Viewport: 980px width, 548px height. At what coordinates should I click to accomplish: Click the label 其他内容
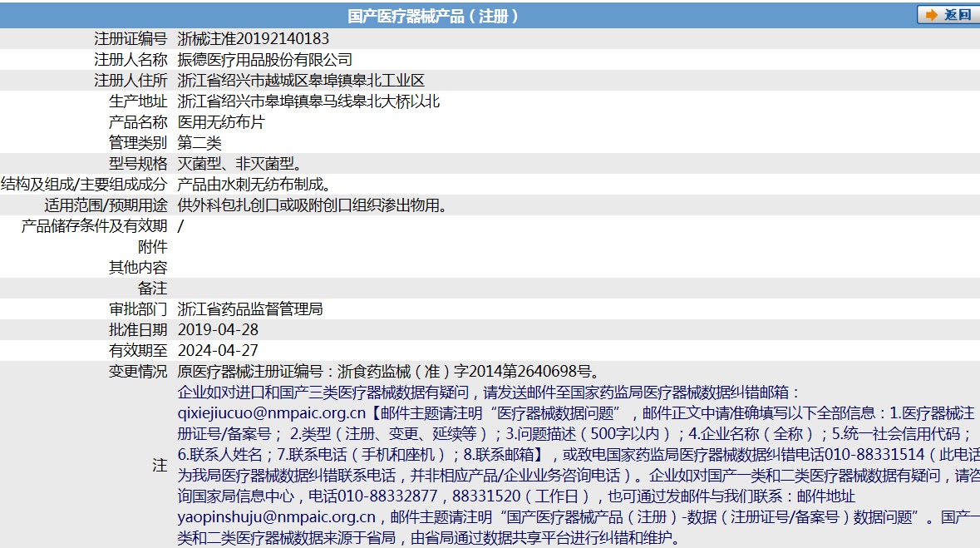pyautogui.click(x=138, y=267)
